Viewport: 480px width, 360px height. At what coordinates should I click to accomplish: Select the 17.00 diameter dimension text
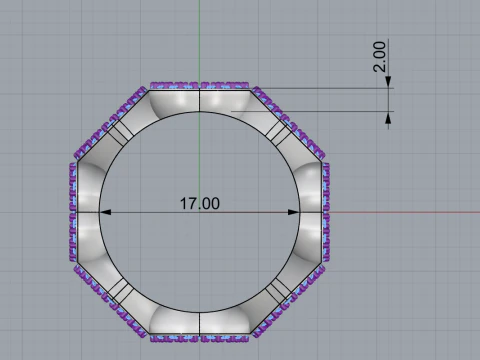200,203
